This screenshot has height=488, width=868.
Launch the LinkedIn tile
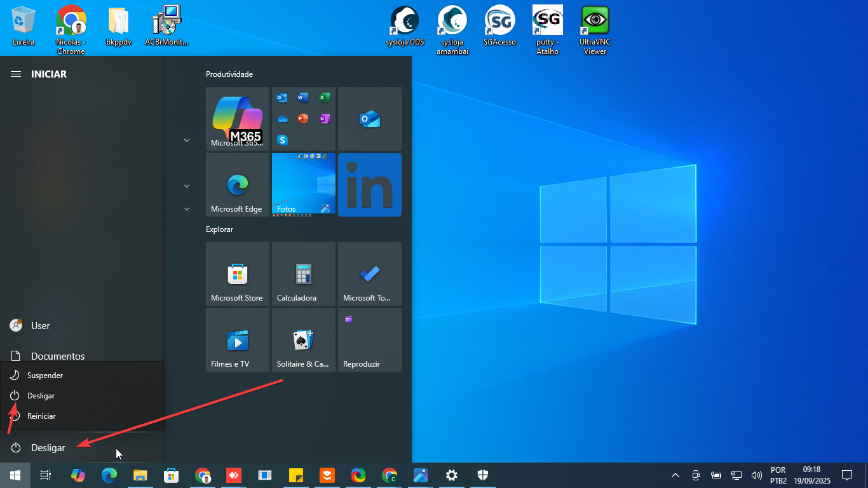(x=369, y=185)
